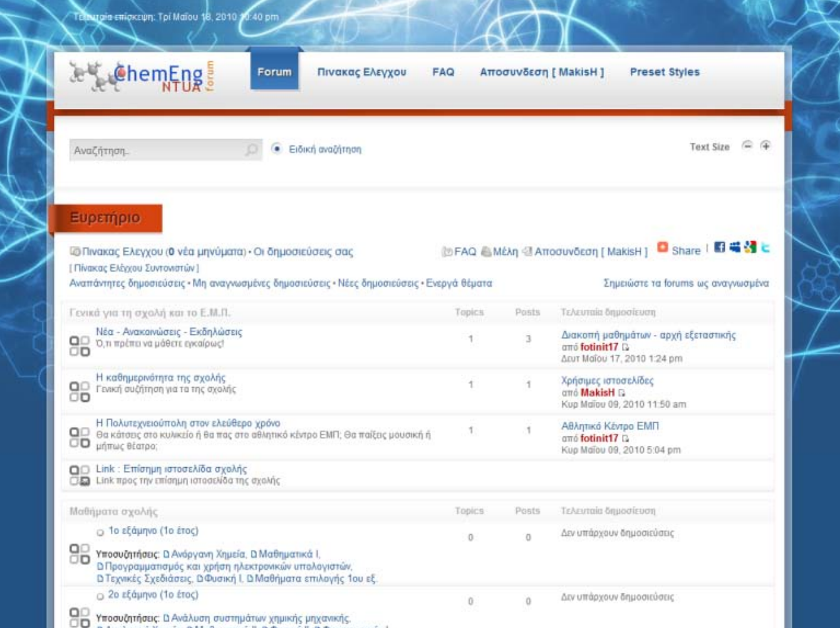Open Η καθημερινότητα της σχολής forum
The image size is (840, 628).
160,378
